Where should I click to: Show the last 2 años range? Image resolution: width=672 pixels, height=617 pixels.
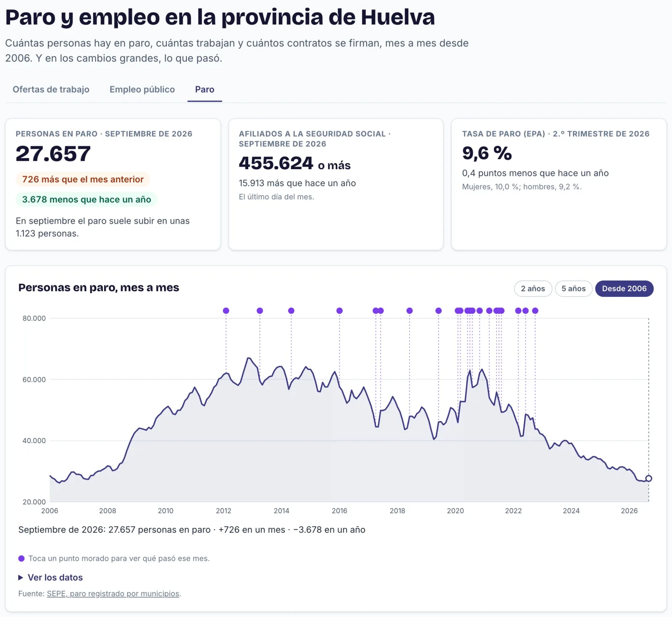(x=533, y=289)
